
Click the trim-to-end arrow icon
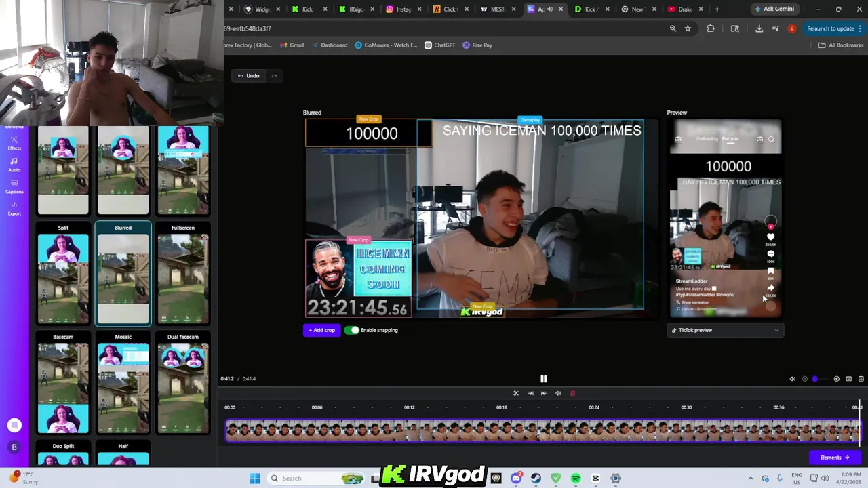point(530,393)
